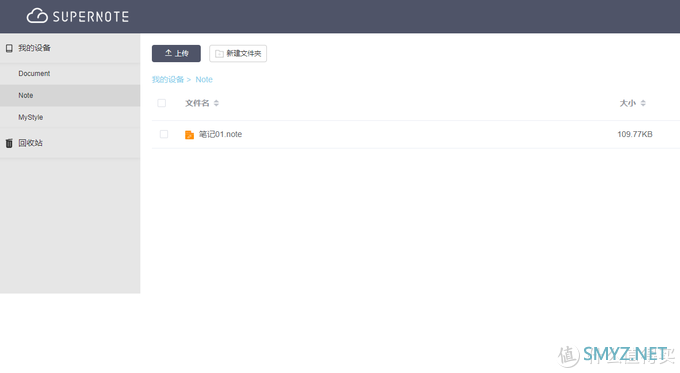
Task: Click the device icon beside 我的设备
Action: pos(9,48)
